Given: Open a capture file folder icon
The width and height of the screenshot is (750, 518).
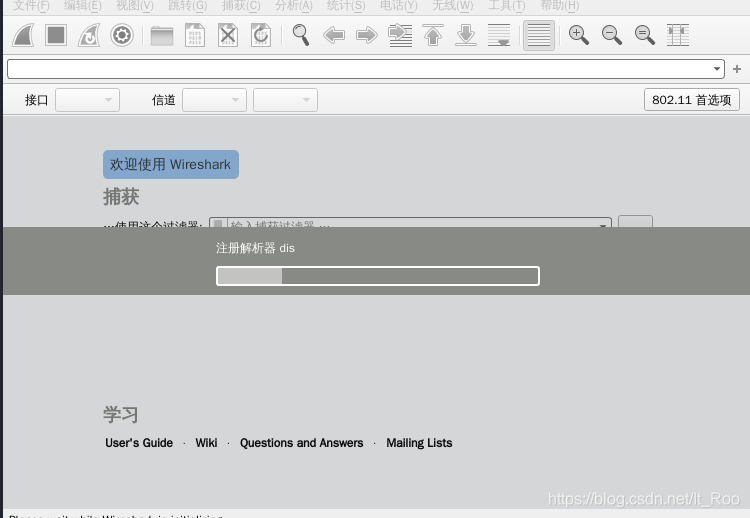Looking at the screenshot, I should pos(162,36).
